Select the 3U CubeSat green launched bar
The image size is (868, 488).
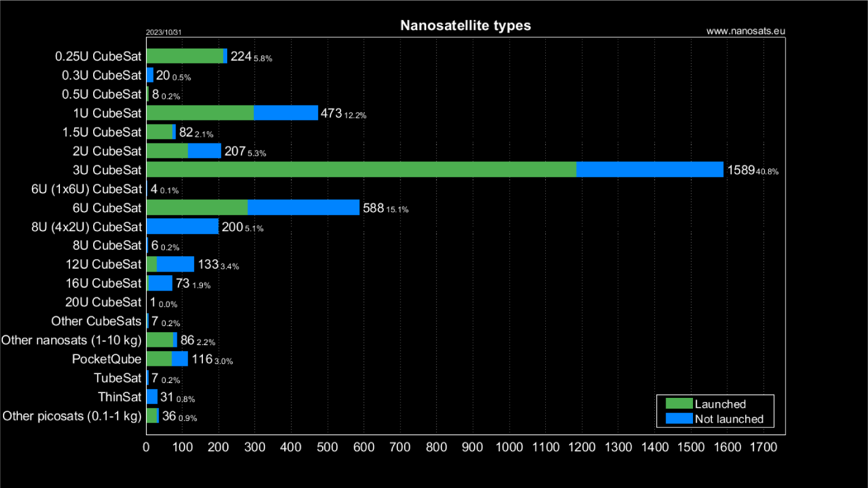[361, 170]
